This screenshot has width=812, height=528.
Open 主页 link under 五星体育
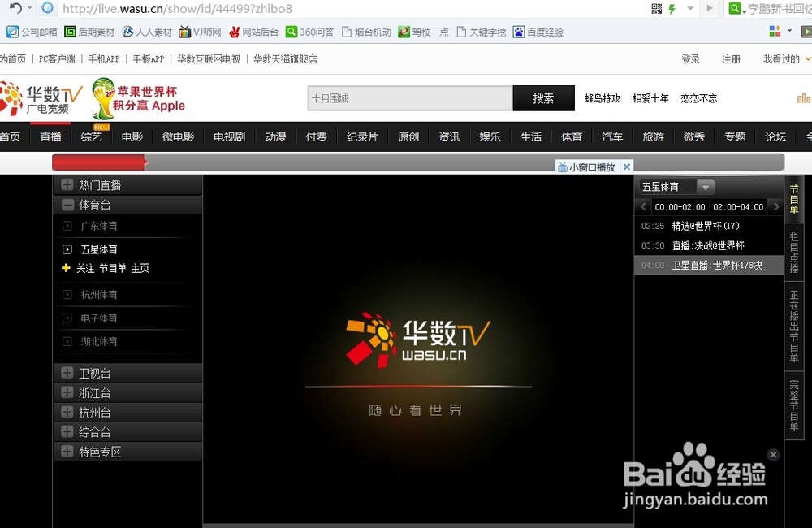pyautogui.click(x=140, y=268)
